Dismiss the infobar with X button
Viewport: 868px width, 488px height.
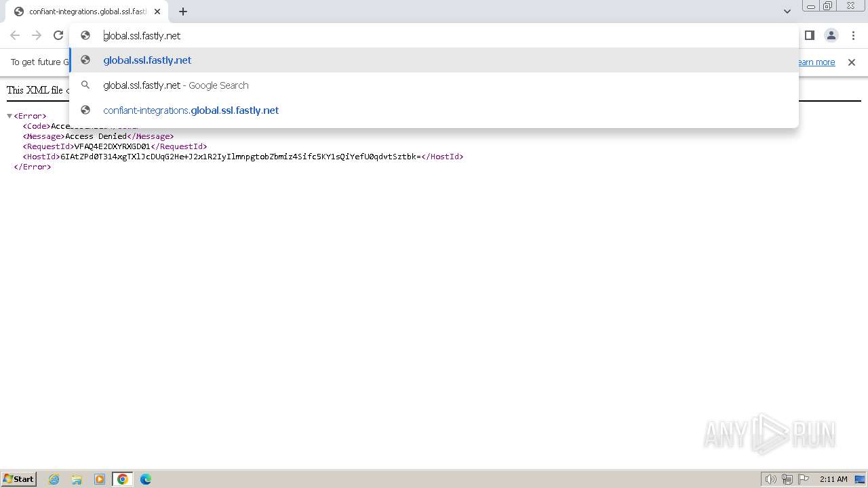point(852,62)
